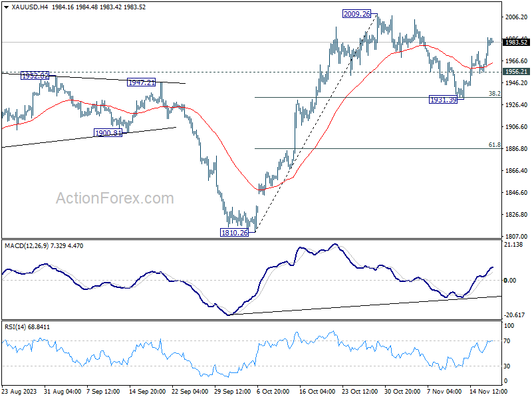
Task: Select the current price tag 1983.52
Action: (x=516, y=43)
